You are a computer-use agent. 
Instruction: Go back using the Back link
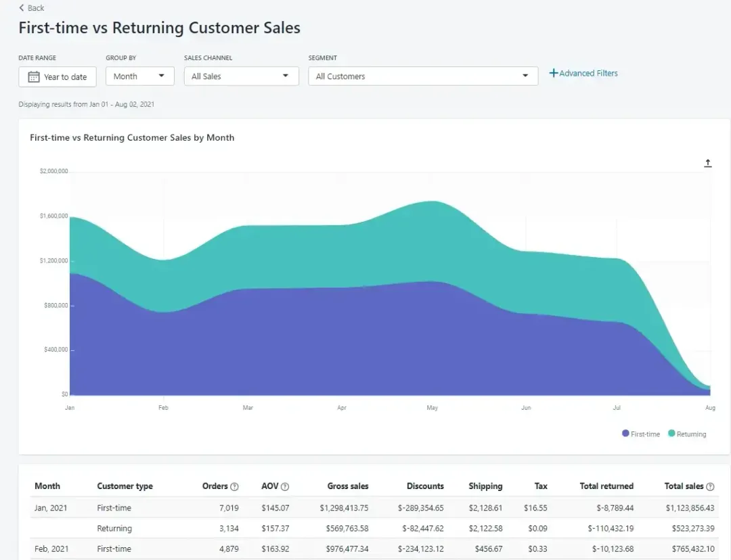pos(31,8)
